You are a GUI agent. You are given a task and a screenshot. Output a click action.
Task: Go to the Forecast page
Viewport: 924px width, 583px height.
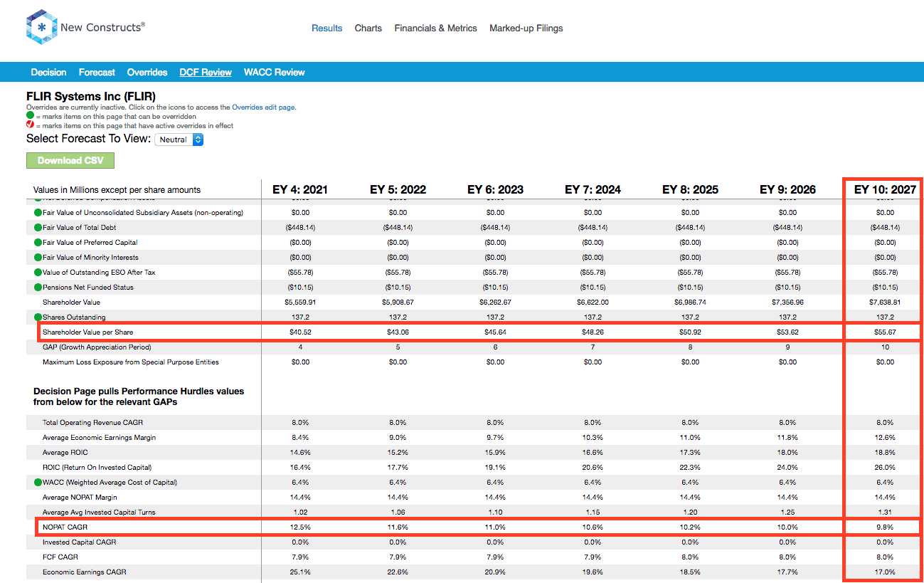point(97,73)
